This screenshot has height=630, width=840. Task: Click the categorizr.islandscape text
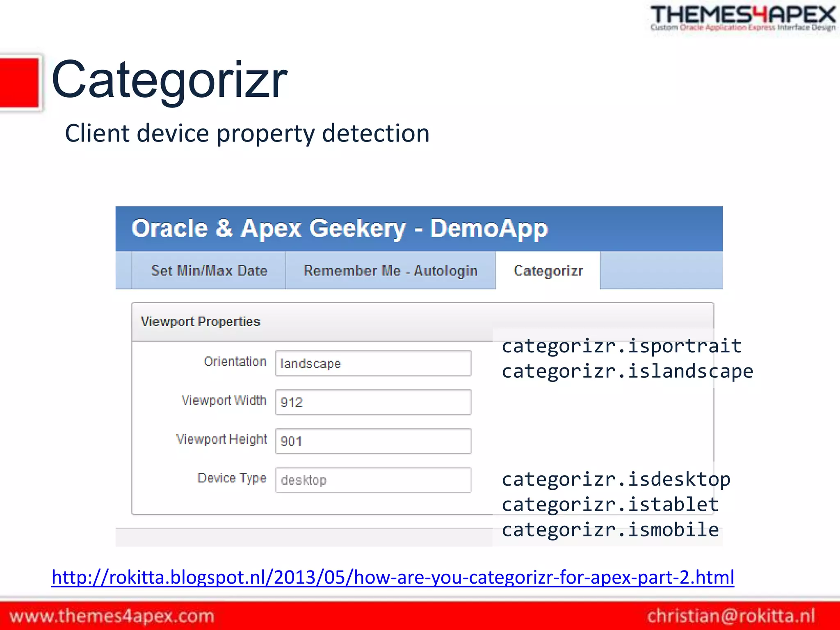tap(628, 371)
